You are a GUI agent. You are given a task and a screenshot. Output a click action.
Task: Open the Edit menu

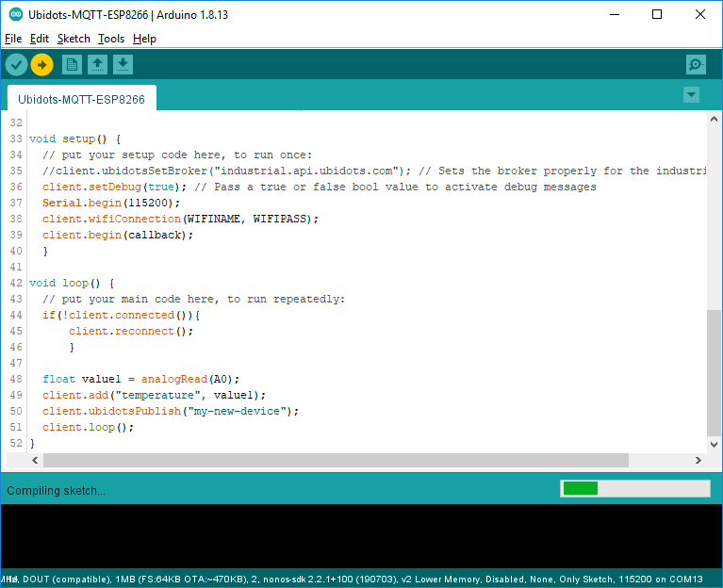tap(40, 39)
